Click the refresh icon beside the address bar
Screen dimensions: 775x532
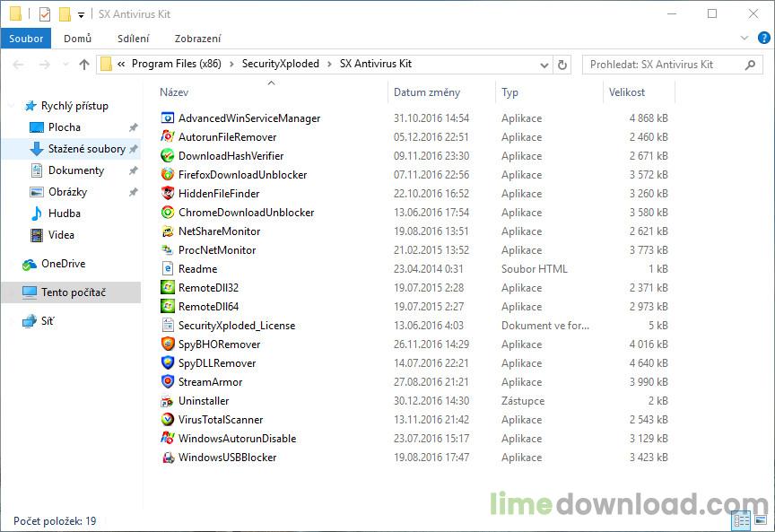(x=562, y=65)
